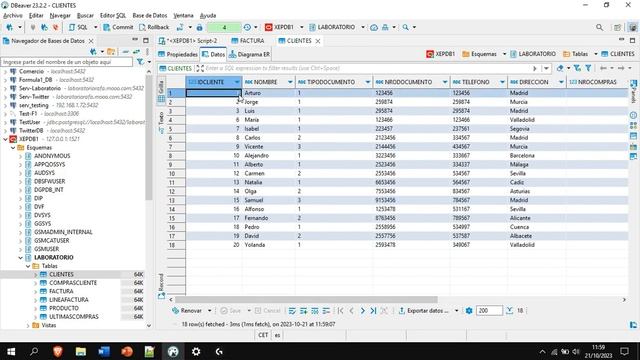640x360 pixels.
Task: Open result set settings gear icon
Action: (469, 311)
